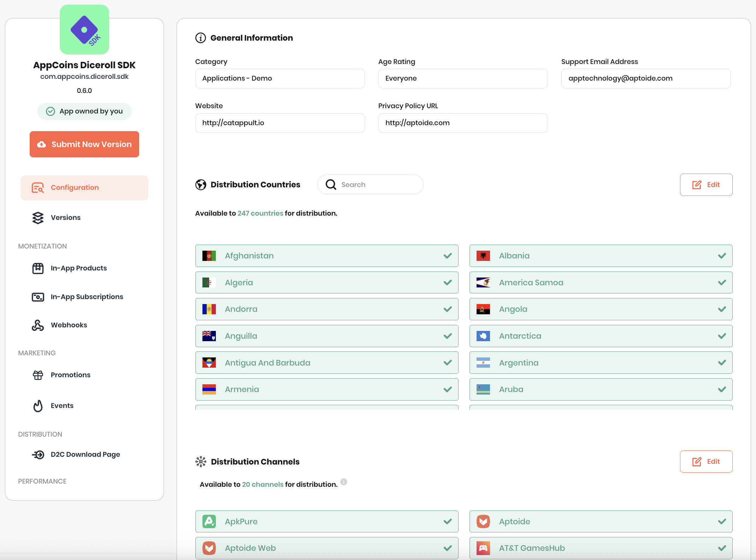Screen dimensions: 756x560
Task: Click the info tooltip icon beside channels count
Action: [344, 482]
